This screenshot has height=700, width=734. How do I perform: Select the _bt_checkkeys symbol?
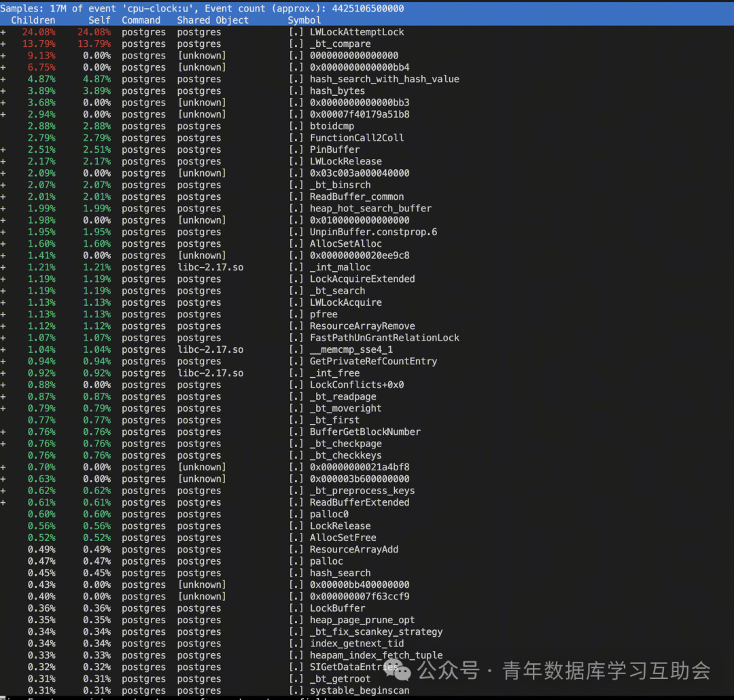coord(346,455)
